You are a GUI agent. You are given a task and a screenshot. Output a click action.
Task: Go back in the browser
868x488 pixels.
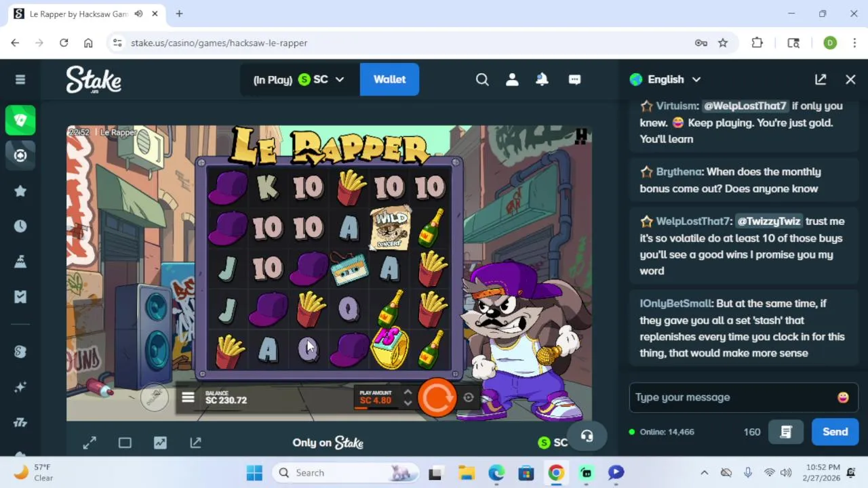tap(15, 43)
